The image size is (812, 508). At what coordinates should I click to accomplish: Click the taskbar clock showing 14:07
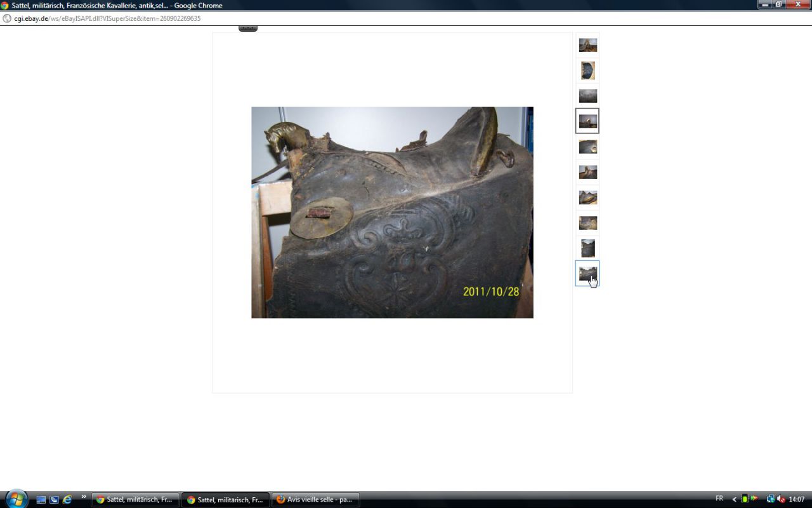(x=796, y=499)
